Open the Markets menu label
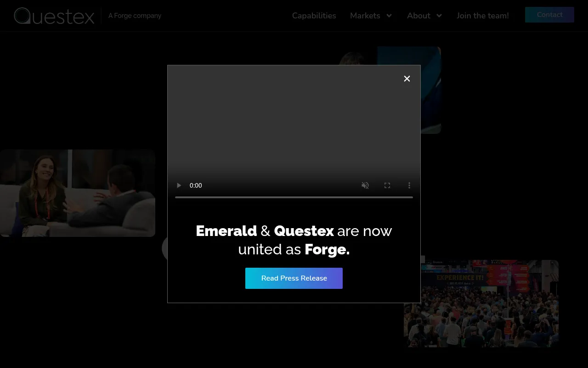 point(365,16)
